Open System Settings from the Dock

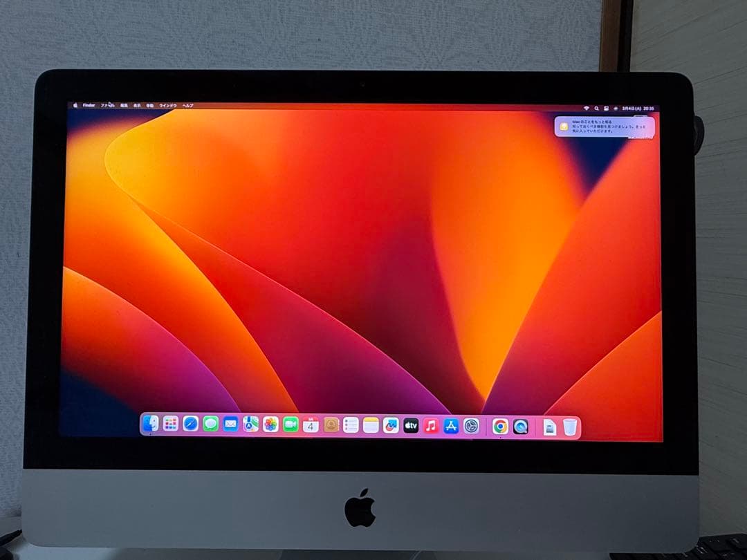468,427
